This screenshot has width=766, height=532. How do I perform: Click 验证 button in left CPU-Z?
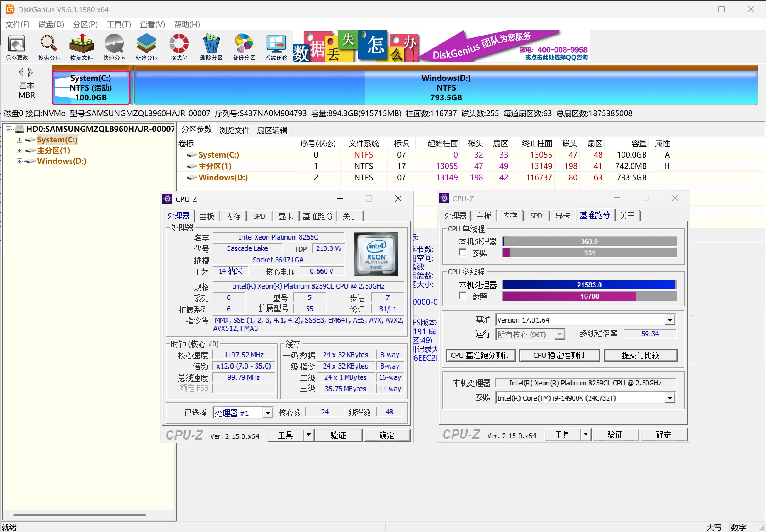click(x=338, y=435)
